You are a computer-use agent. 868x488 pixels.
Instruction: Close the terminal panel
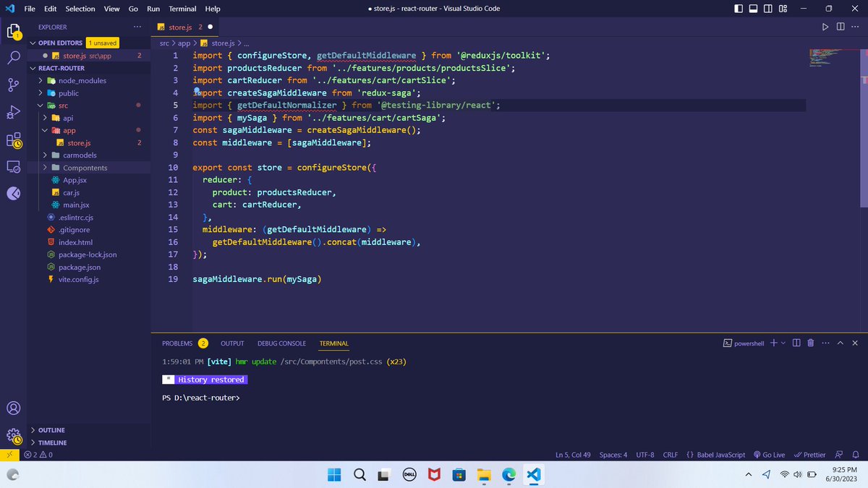pyautogui.click(x=855, y=343)
